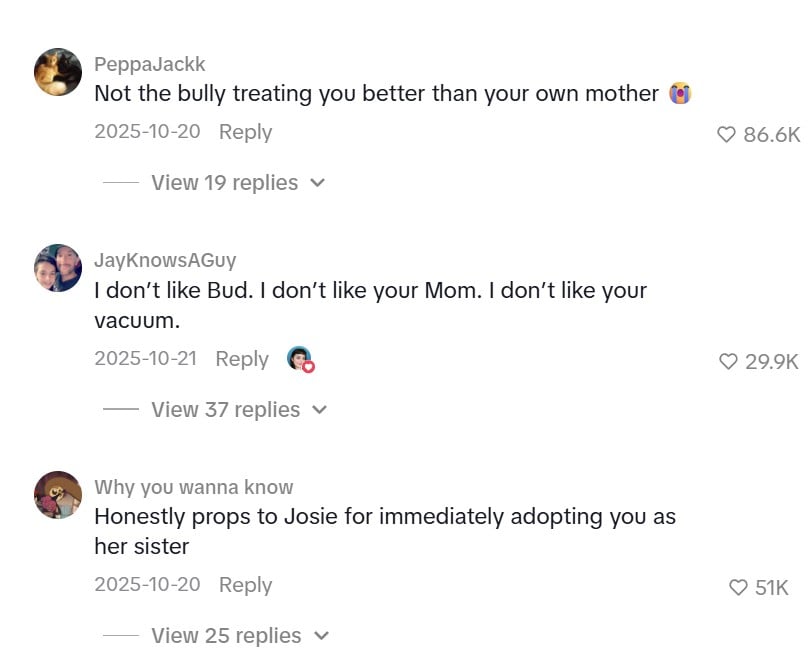
Task: Click the crying emoji in PeppaJackk's comment
Action: coord(681,94)
